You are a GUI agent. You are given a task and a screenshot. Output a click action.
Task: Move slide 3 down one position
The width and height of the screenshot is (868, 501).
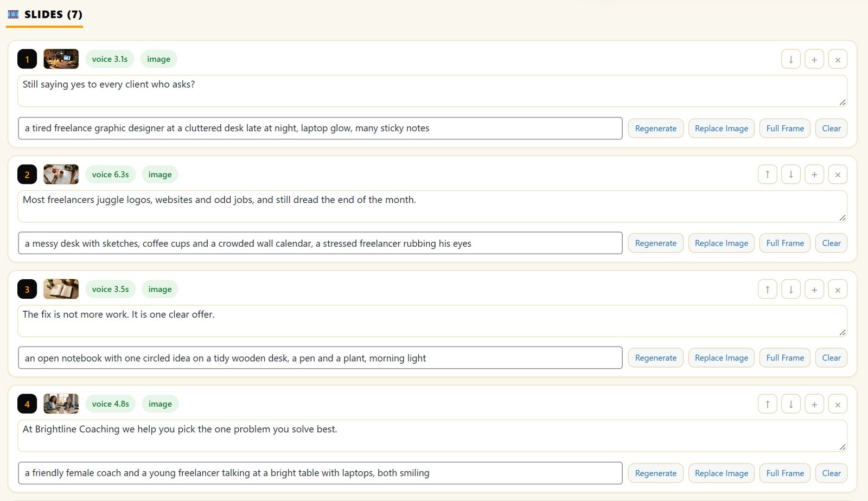point(791,289)
